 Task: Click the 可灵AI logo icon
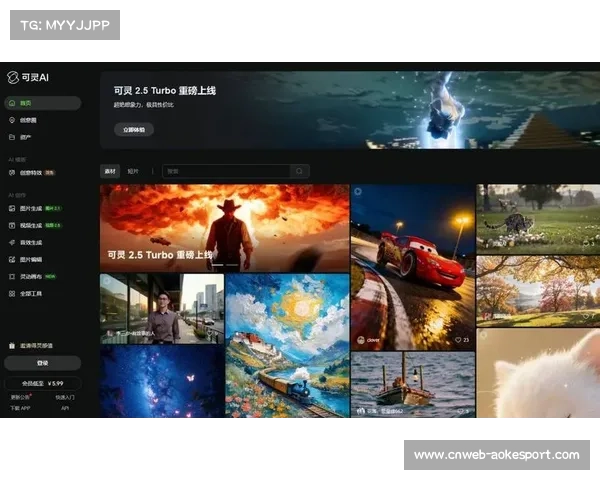click(13, 77)
